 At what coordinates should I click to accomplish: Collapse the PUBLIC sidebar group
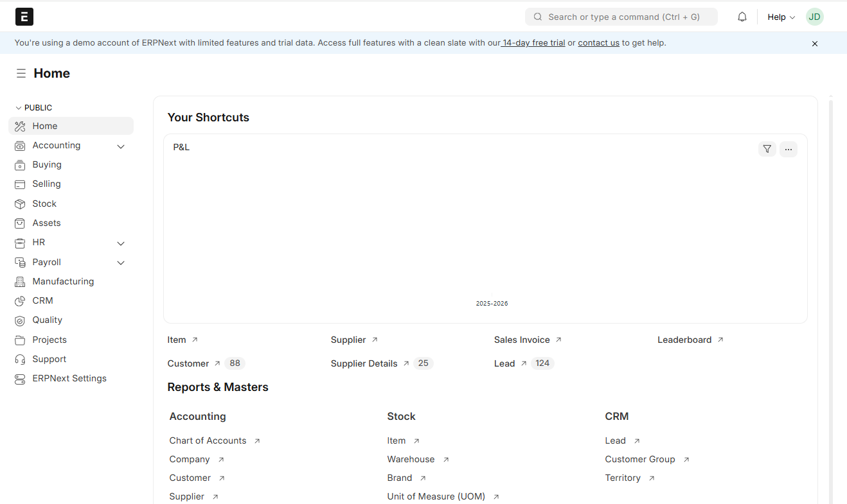point(33,108)
